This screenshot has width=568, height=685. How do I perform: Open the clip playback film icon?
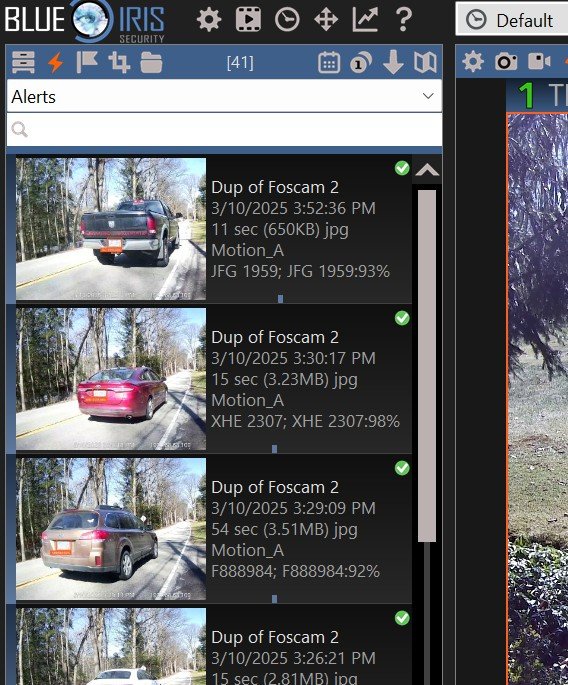(248, 20)
